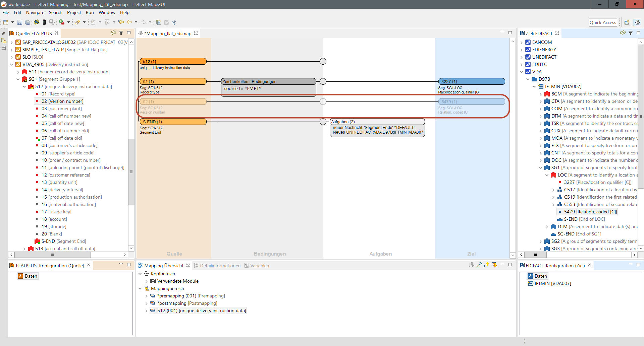Click the orange S-END (1) source node

pos(173,122)
